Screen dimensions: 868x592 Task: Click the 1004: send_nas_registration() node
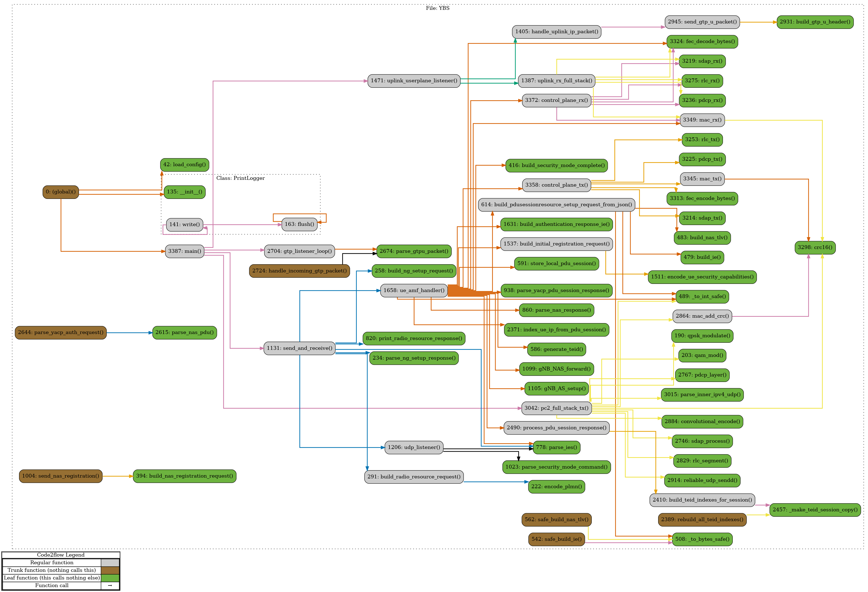[x=60, y=476]
